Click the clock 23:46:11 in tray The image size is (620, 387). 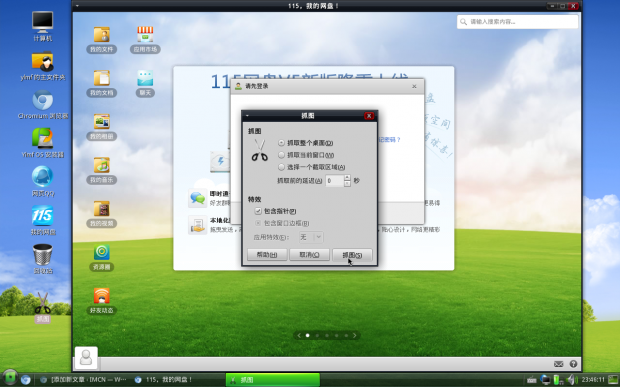(x=593, y=380)
